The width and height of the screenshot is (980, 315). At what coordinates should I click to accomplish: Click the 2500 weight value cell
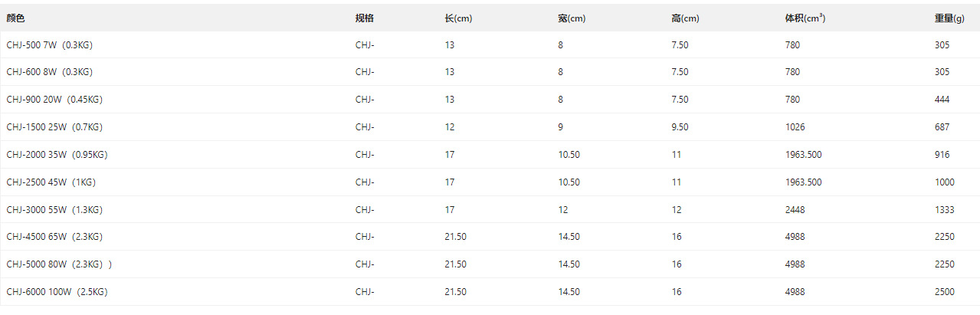[x=945, y=292]
